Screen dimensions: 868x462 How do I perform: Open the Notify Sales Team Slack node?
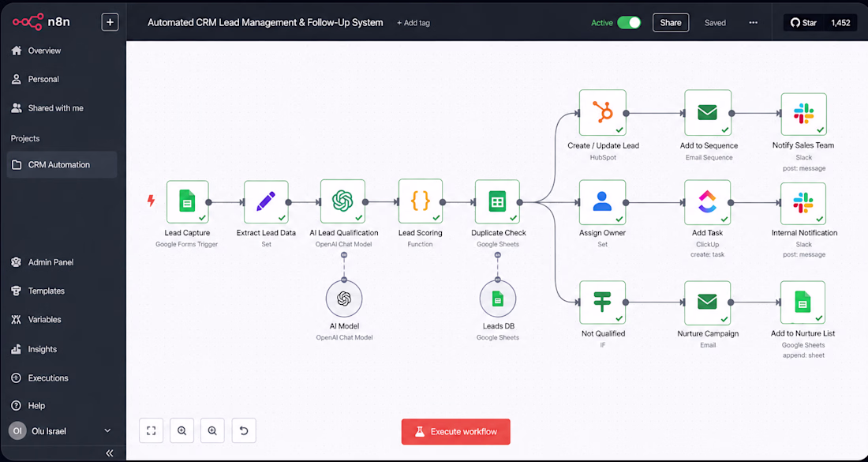coord(803,114)
